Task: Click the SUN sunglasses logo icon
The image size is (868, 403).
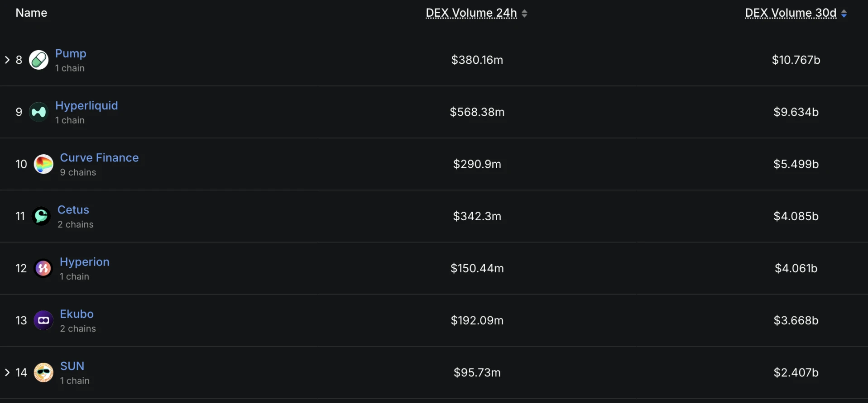Action: [43, 373]
